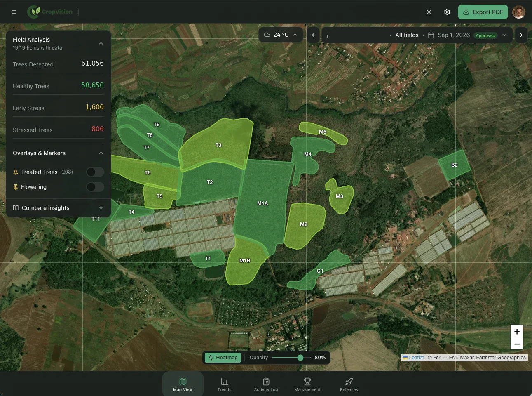The width and height of the screenshot is (532, 396).
Task: Toggle the Heatmap layer button
Action: click(x=223, y=358)
